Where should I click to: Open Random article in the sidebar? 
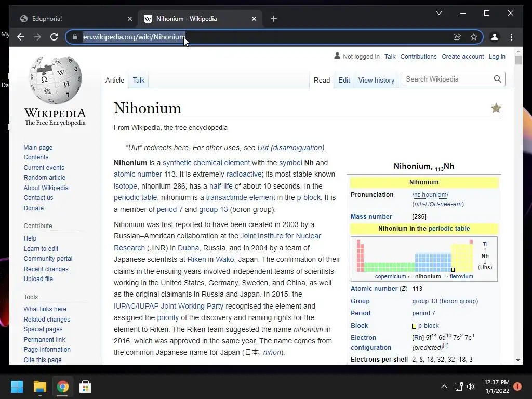point(45,178)
